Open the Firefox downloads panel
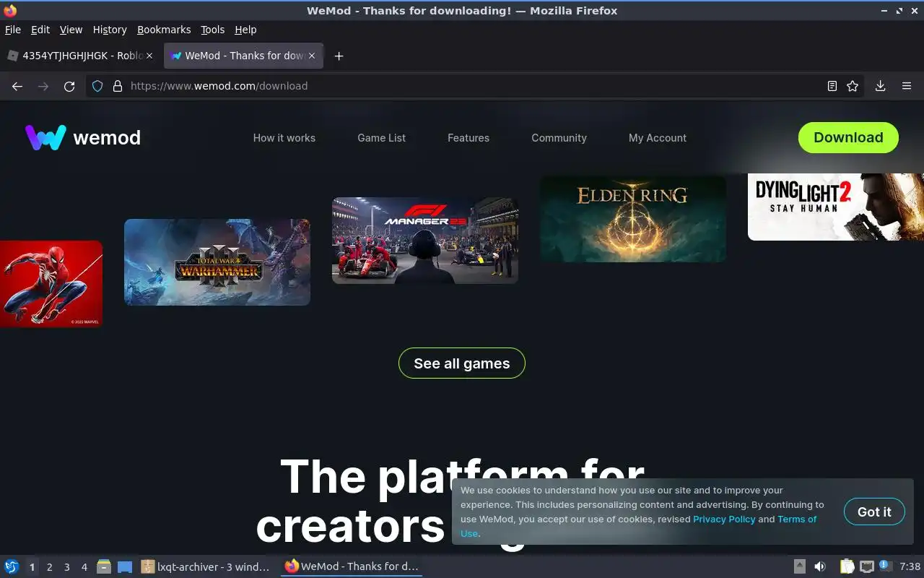 pos(881,86)
